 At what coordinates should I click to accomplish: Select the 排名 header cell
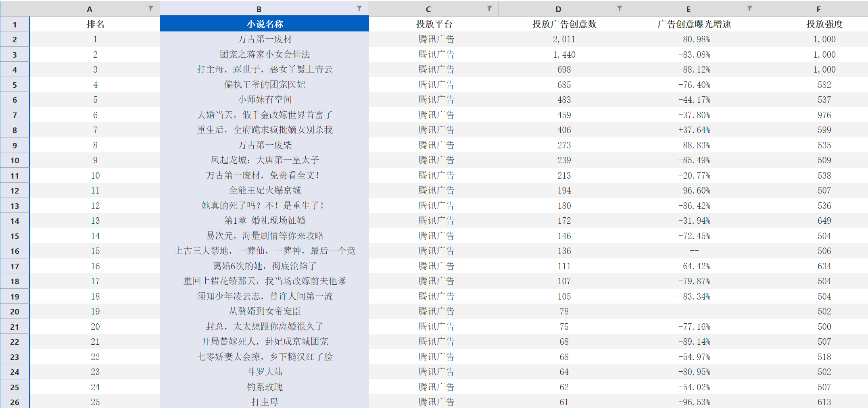(x=95, y=24)
